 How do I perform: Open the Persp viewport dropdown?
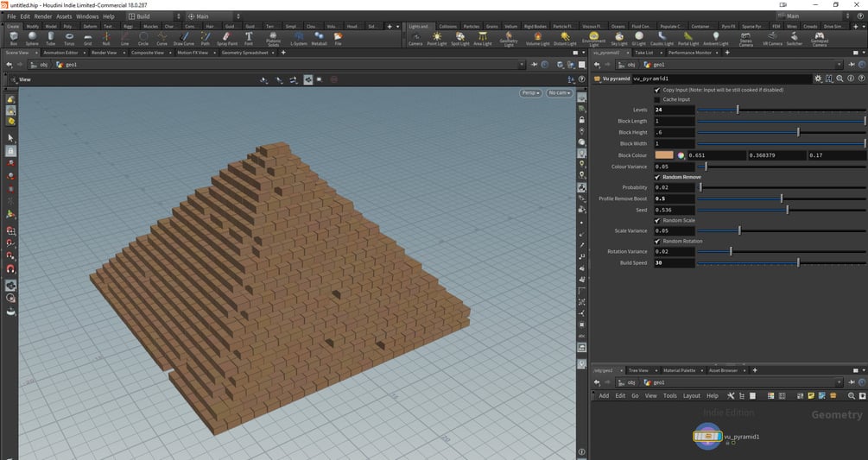pyautogui.click(x=529, y=92)
